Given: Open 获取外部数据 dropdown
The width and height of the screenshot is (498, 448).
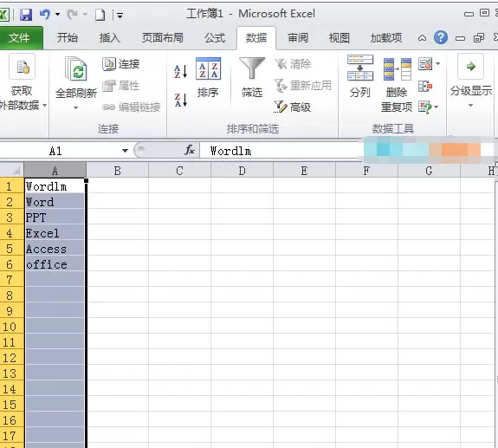Looking at the screenshot, I should 23,82.
